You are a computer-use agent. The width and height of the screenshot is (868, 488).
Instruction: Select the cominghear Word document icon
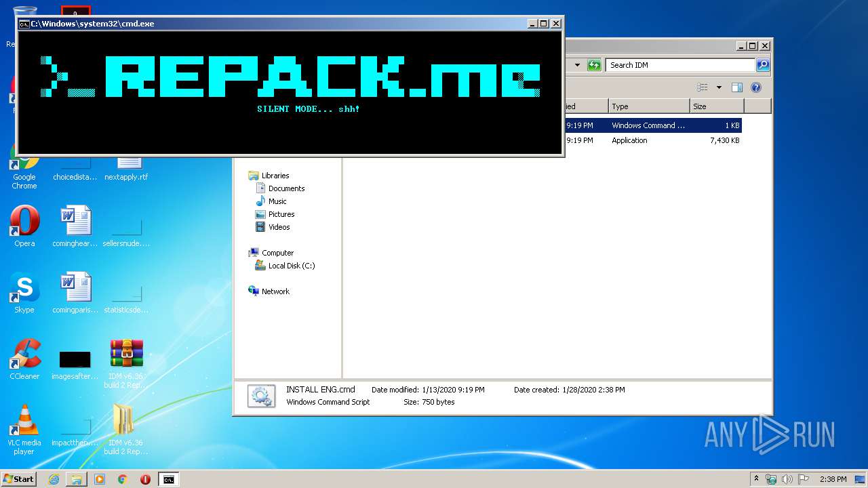click(x=75, y=226)
